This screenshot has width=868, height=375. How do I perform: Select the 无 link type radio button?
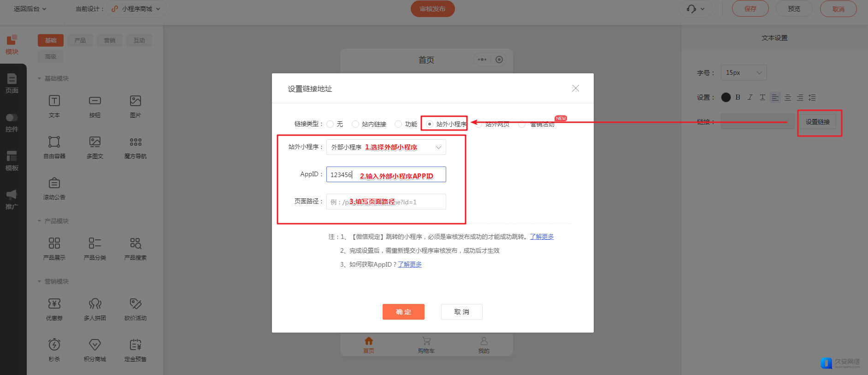pos(330,124)
